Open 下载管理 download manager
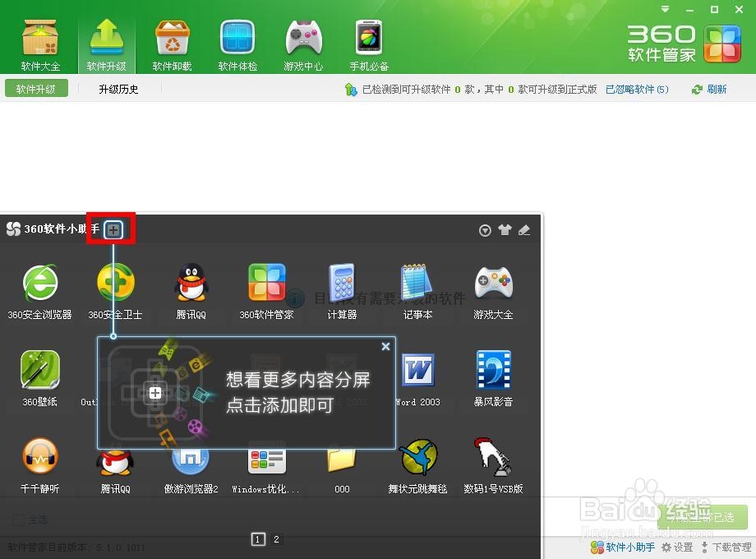 (726, 547)
